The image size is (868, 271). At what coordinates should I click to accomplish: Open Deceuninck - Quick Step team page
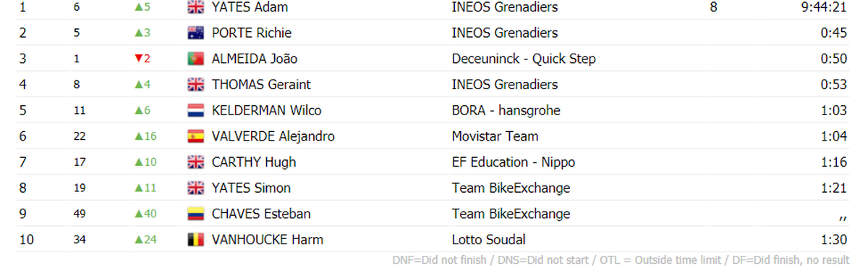coord(524,59)
